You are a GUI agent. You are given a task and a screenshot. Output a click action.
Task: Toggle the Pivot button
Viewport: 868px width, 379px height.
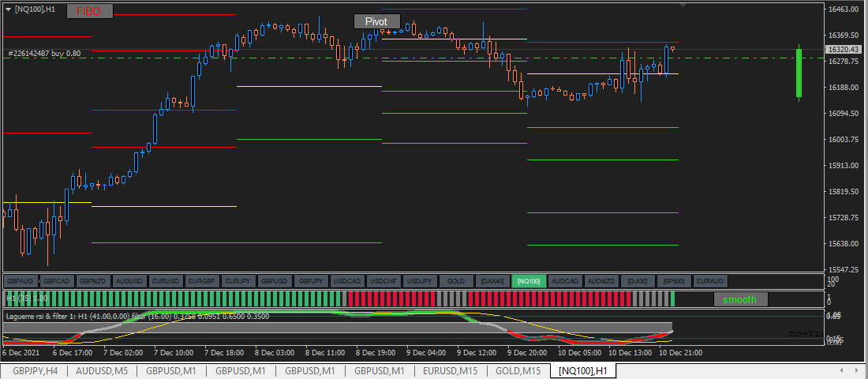[377, 21]
